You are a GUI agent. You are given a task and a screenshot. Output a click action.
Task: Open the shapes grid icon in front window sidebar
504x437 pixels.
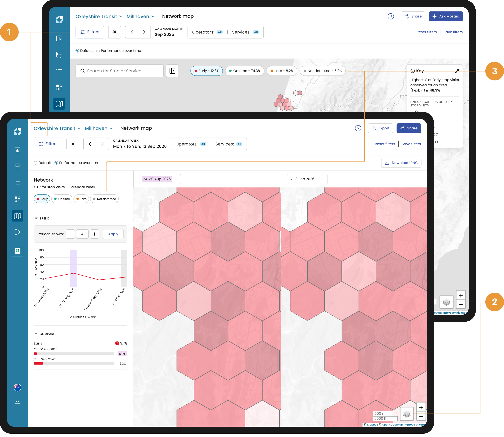pos(17,199)
